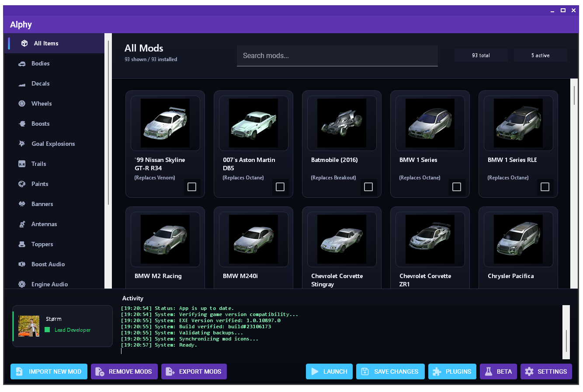Click the Beta flask icon
This screenshot has width=583, height=392.
click(x=489, y=371)
